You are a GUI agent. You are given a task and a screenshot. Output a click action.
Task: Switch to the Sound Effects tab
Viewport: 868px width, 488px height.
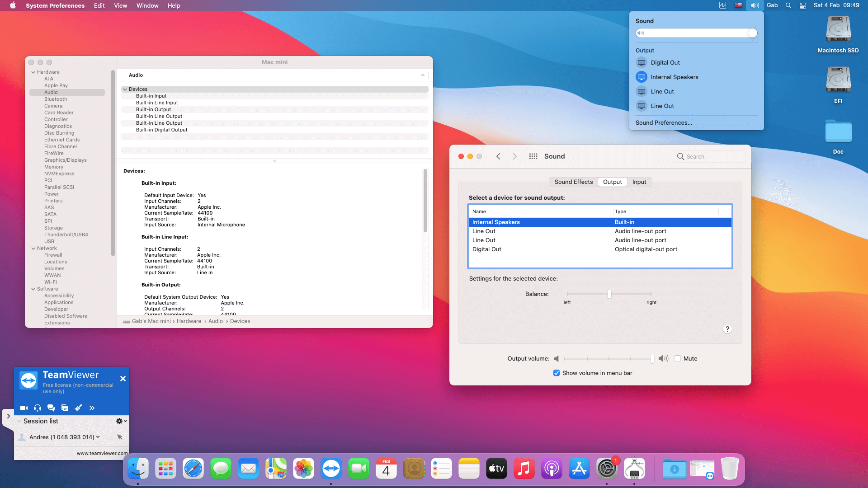pyautogui.click(x=573, y=182)
